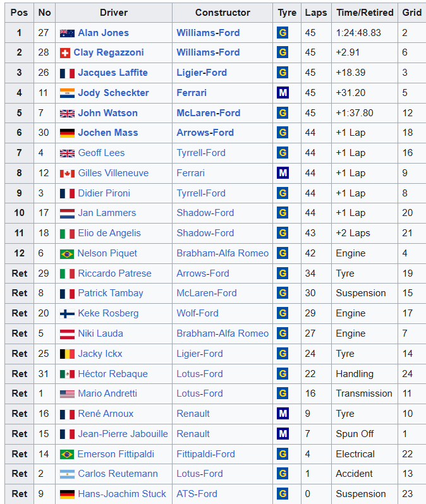Open the Didier Pironi link
The height and width of the screenshot is (504, 426).
pos(104,193)
